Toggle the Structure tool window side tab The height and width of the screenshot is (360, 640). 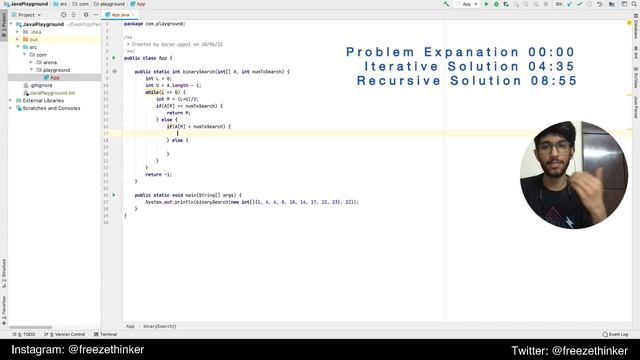click(x=4, y=273)
